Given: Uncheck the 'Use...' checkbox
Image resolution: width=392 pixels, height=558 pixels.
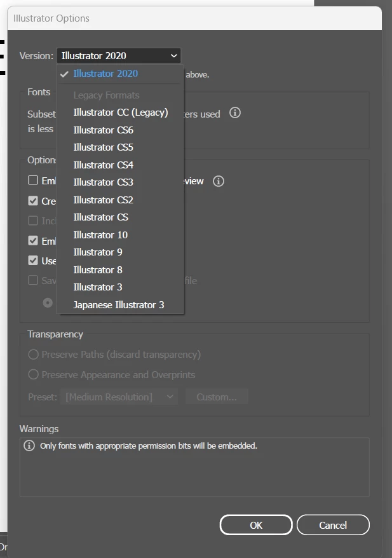Looking at the screenshot, I should click(x=33, y=261).
